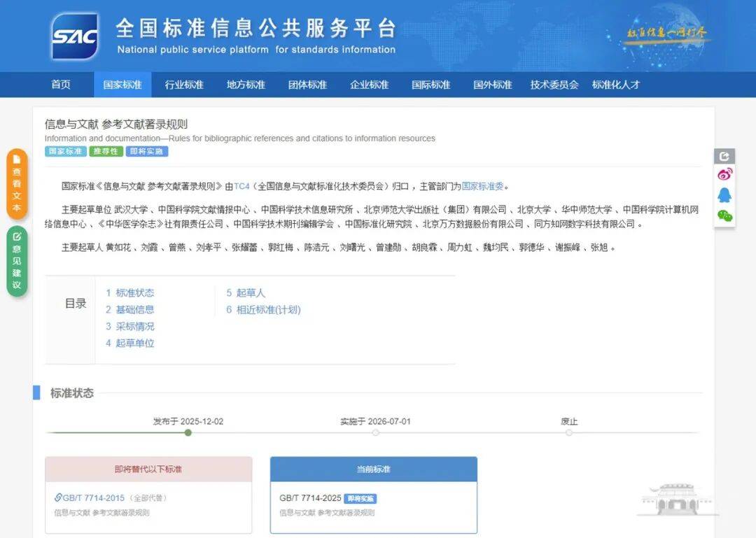Click the QQ penguin share icon
This screenshot has width=756, height=538.
click(725, 196)
